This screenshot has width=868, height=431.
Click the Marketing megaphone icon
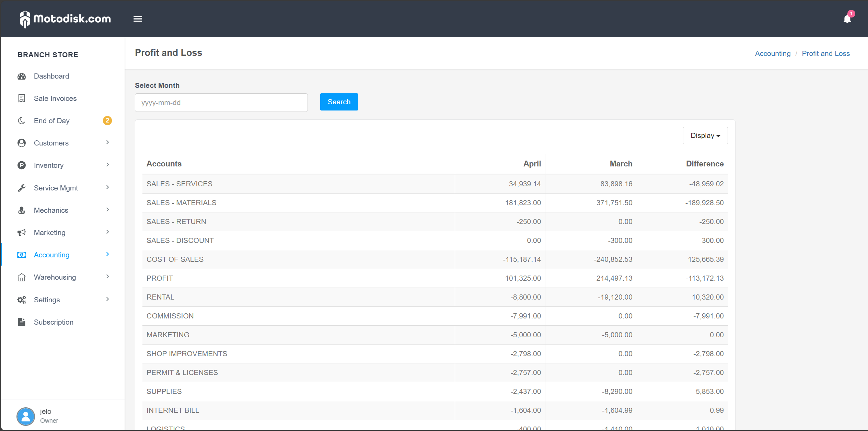click(22, 233)
